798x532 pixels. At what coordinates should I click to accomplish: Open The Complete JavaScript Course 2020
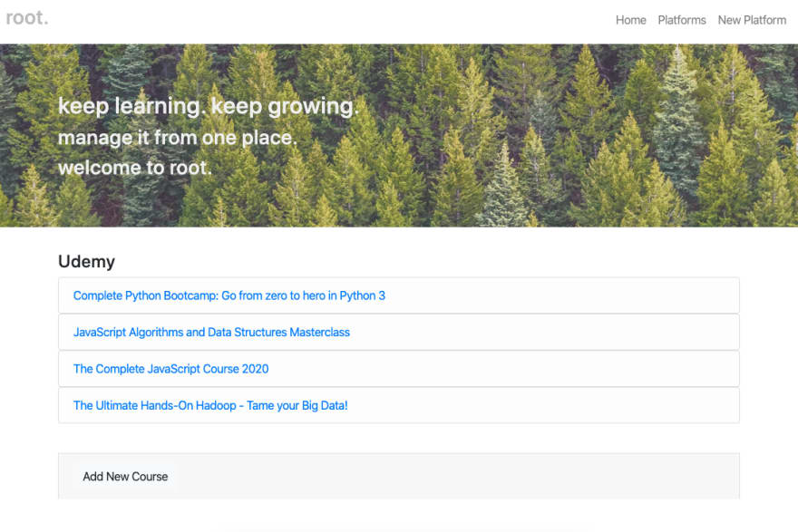(170, 369)
